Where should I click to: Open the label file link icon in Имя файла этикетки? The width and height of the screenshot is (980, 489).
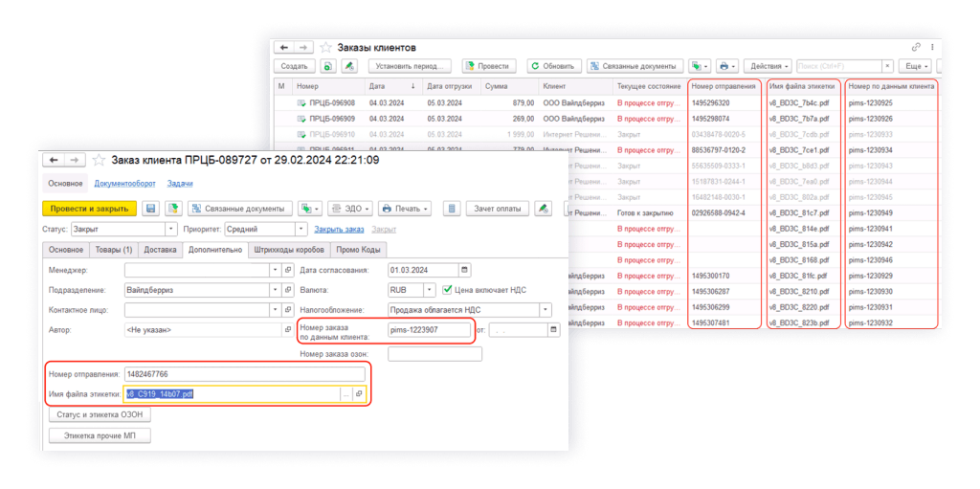click(359, 394)
